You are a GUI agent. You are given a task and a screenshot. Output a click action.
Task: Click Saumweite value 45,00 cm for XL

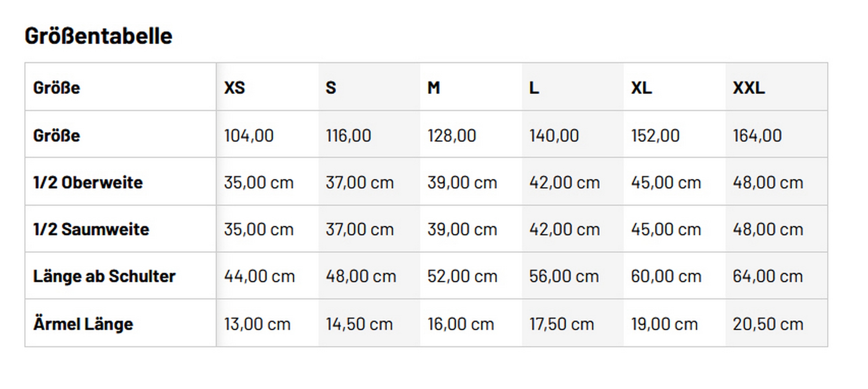[x=666, y=230]
